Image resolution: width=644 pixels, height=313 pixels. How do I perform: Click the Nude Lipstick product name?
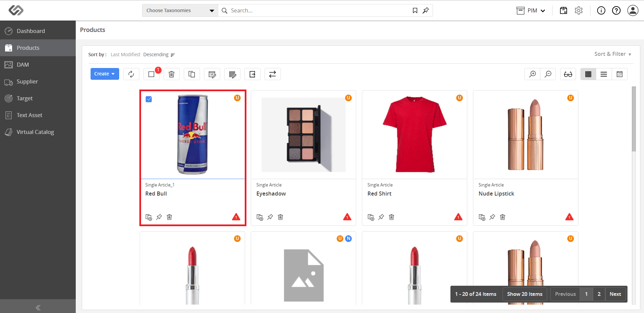[496, 194]
